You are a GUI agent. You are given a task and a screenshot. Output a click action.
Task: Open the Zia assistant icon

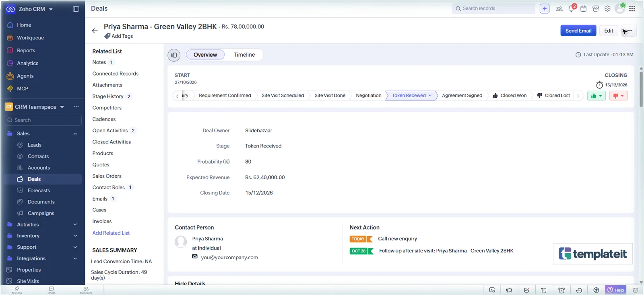559,8
